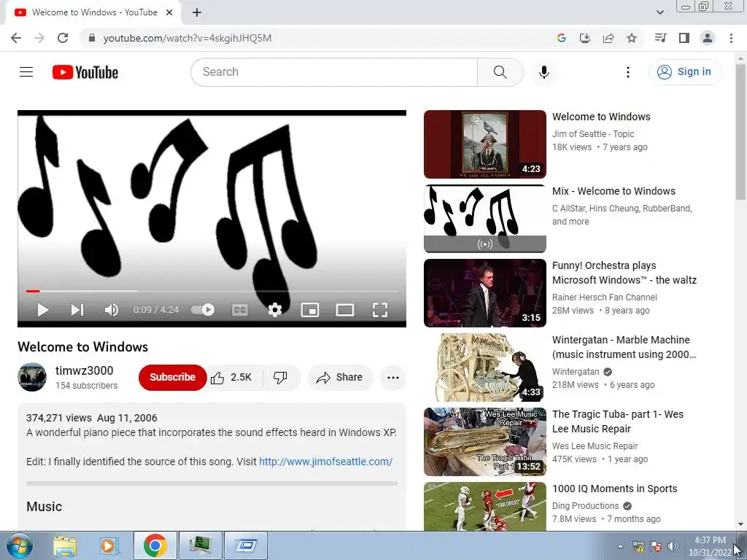Bookmark this page with star
Viewport: 747px width, 560px height.
(x=632, y=38)
